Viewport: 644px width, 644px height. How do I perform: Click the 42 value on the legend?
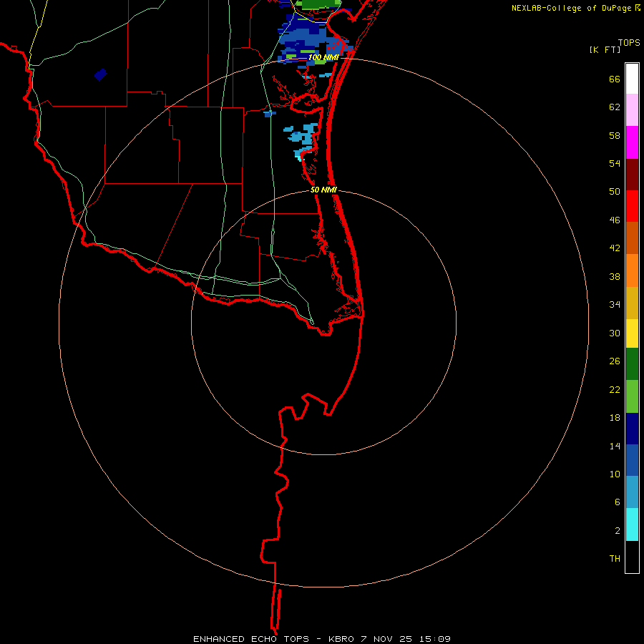pos(615,248)
